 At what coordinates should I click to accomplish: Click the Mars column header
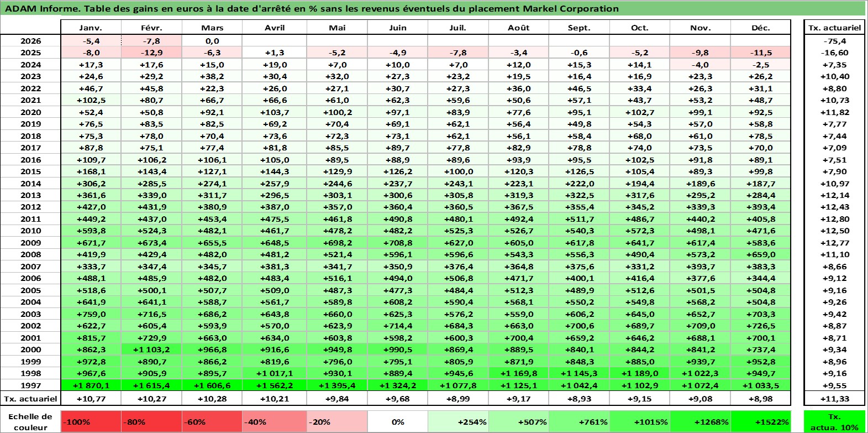tap(212, 28)
